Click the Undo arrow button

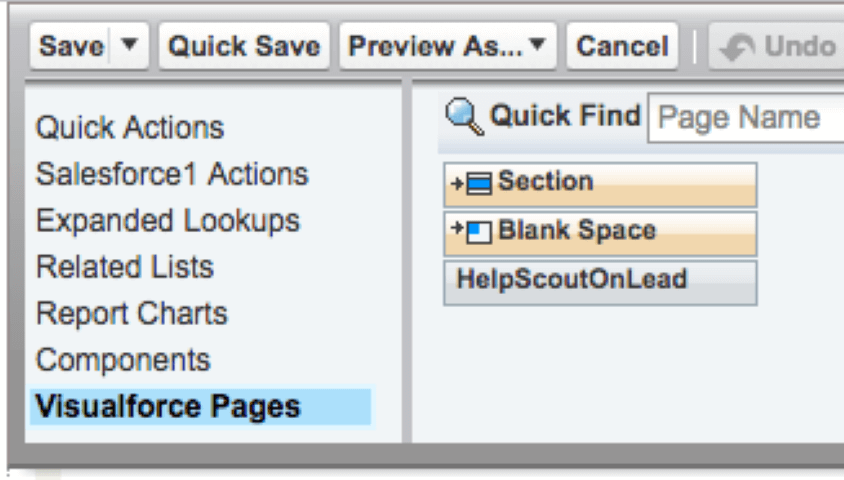click(x=775, y=46)
